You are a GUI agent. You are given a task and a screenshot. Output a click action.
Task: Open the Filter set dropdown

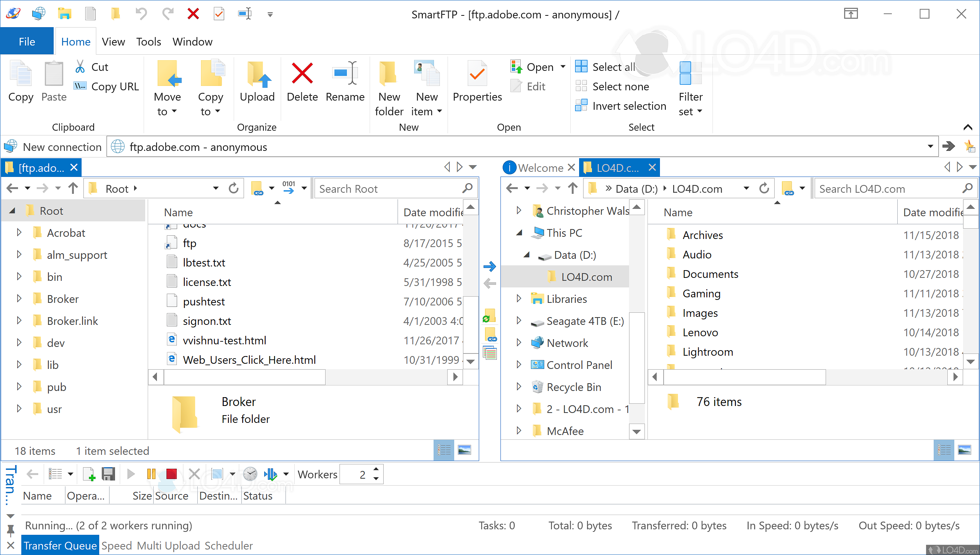(x=700, y=111)
